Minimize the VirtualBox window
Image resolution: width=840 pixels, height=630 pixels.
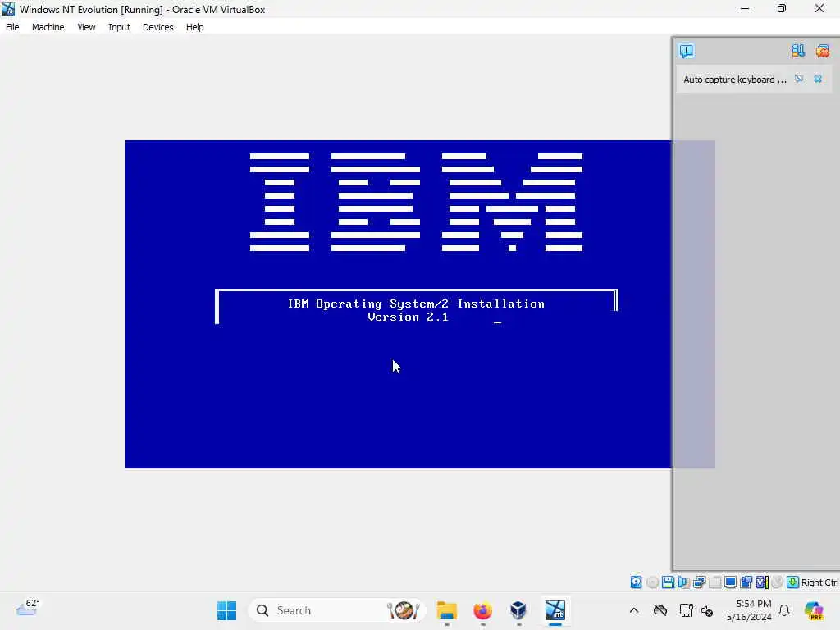click(745, 8)
